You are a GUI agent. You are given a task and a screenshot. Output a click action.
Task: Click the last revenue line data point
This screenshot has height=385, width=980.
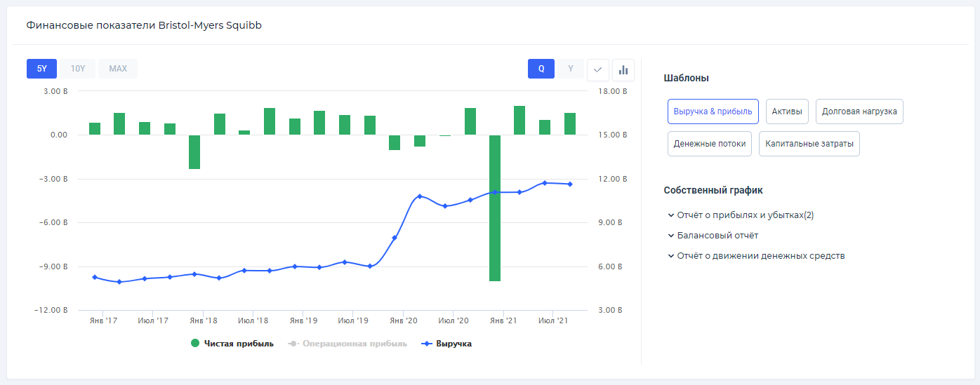(569, 184)
